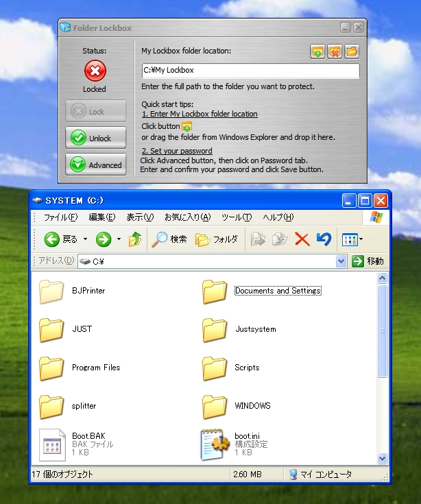Click the disabled Lock button
This screenshot has width=421, height=504.
point(96,111)
